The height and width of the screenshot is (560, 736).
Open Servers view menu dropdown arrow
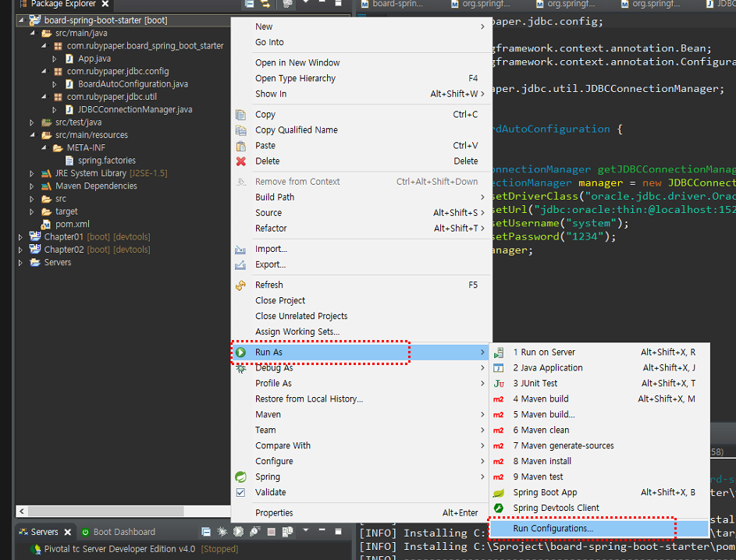click(x=306, y=530)
